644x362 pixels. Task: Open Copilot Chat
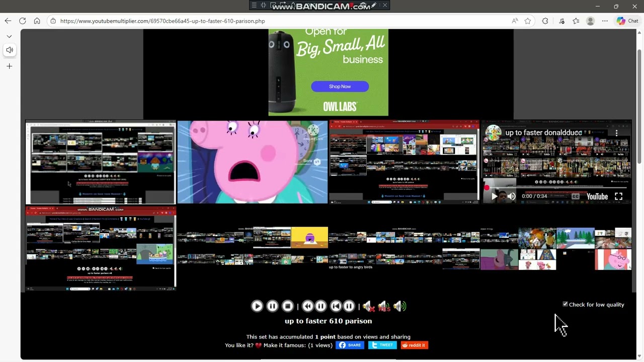627,21
